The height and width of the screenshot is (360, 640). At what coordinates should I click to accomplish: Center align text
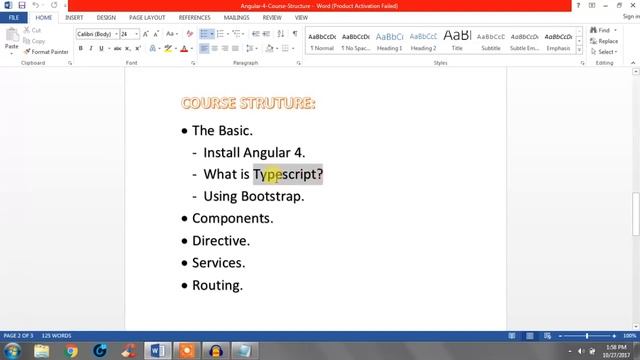click(215, 49)
